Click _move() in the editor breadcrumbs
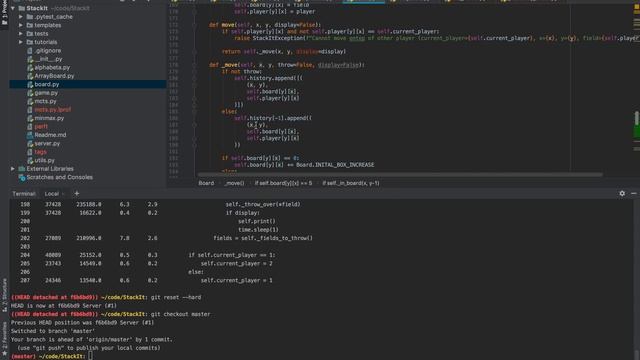 (x=234, y=183)
